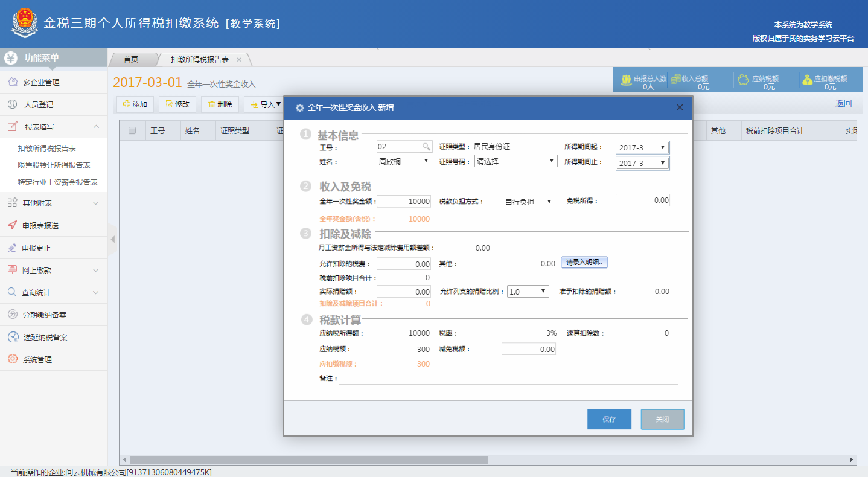The width and height of the screenshot is (868, 477).
Task: Expand the 其他附表 menu section
Action: 95,203
